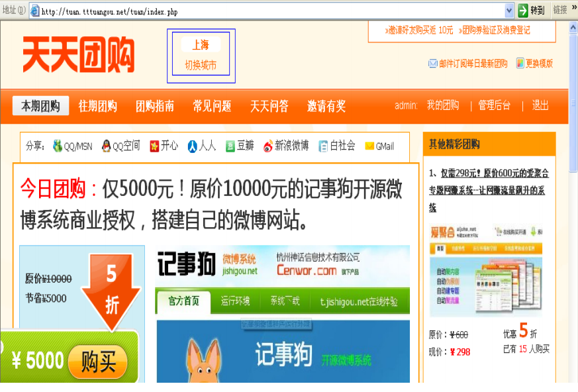Click the 更换模版 template icon
This screenshot has width=578, height=392.
(x=520, y=63)
